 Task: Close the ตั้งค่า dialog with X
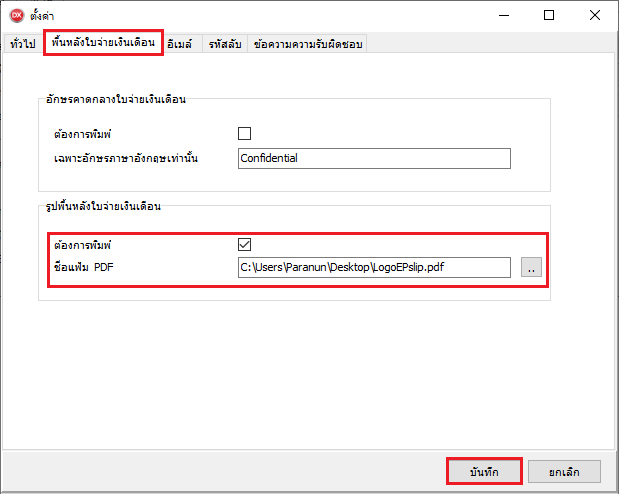[x=595, y=15]
